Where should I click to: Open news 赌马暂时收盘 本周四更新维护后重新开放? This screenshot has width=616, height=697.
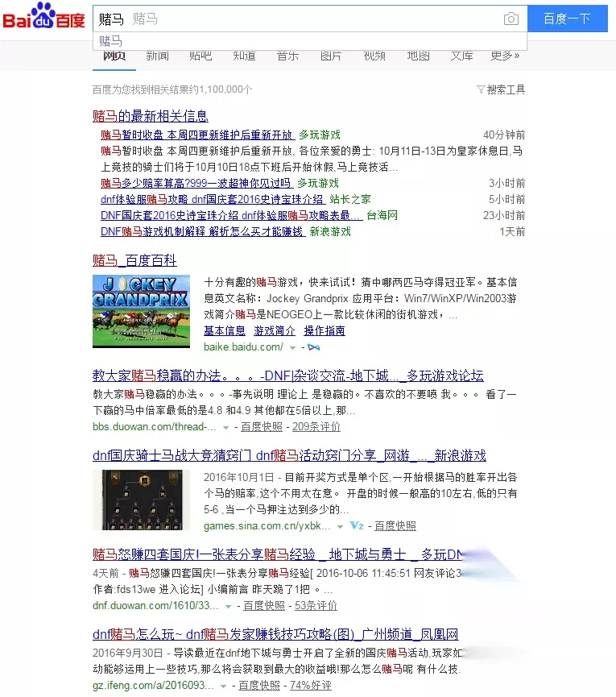coord(196,135)
